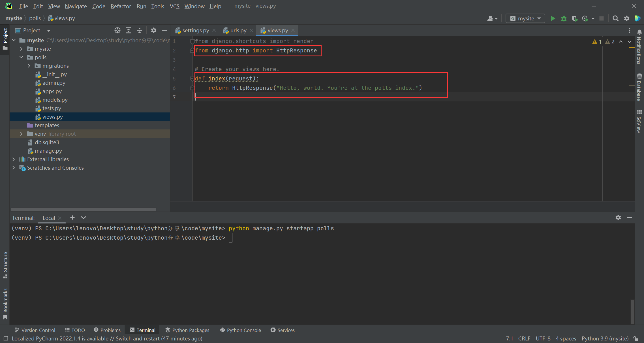Open the VCS menu

pyautogui.click(x=174, y=6)
